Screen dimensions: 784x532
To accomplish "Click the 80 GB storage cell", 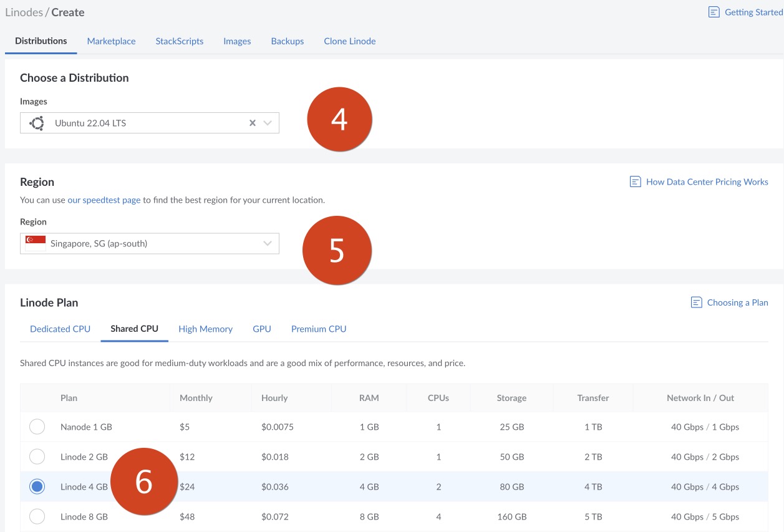I will tap(512, 487).
